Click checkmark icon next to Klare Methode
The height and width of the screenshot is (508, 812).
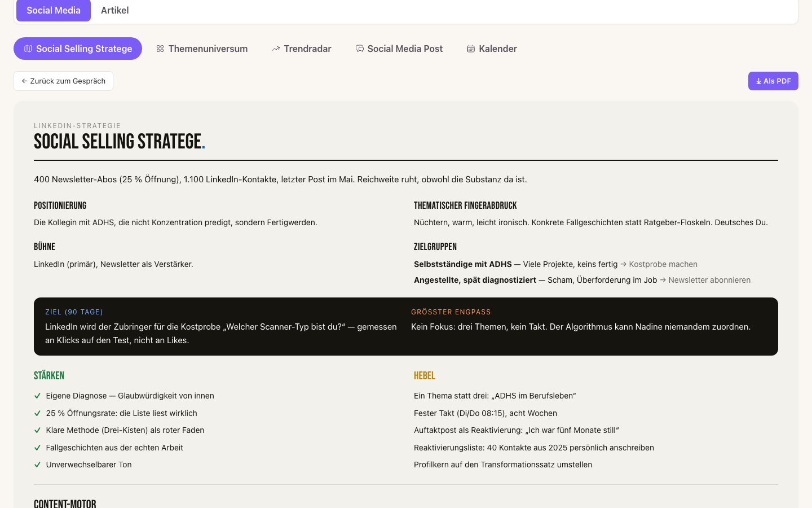tap(38, 430)
